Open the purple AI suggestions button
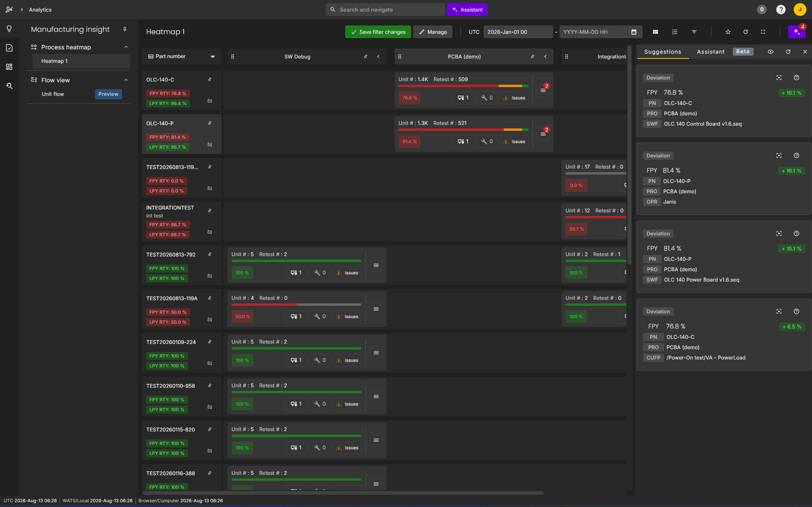The height and width of the screenshot is (507, 812). point(796,32)
